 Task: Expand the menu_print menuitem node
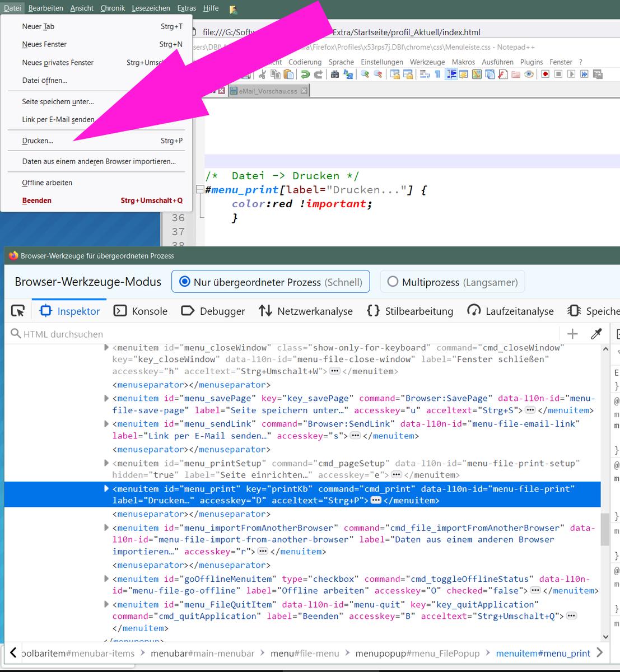(x=106, y=489)
